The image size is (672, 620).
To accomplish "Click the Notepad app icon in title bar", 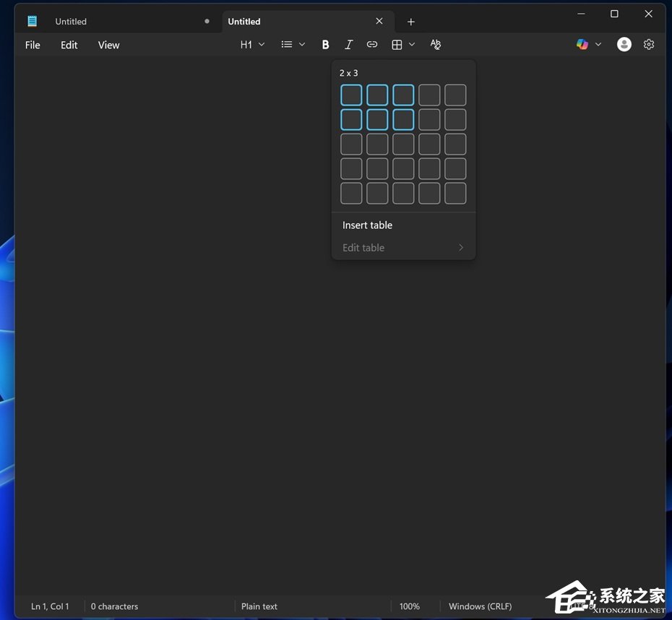I will pyautogui.click(x=32, y=21).
